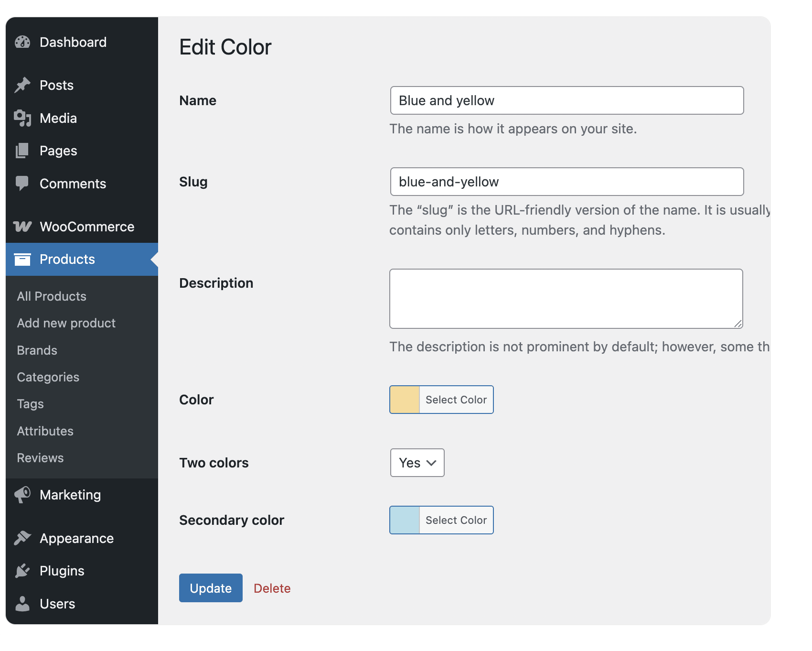Image resolution: width=812 pixels, height=651 pixels.
Task: Click the light blue secondary swatch
Action: 405,520
